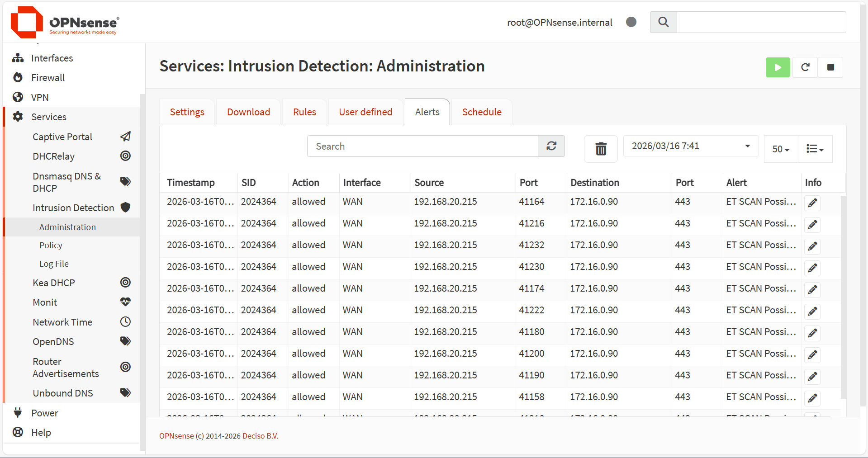Open info for the port 41164 alert
868x458 pixels.
coord(812,203)
